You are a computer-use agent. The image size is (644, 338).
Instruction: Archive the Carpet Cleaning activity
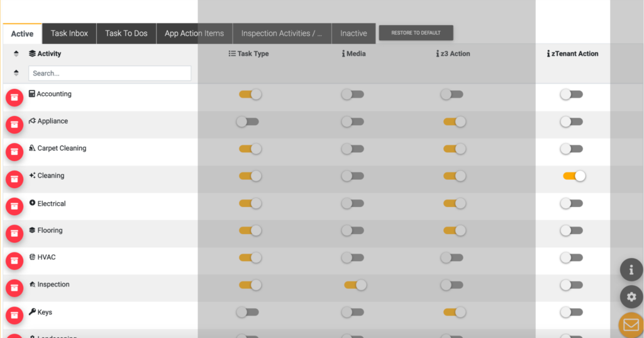[x=14, y=152]
